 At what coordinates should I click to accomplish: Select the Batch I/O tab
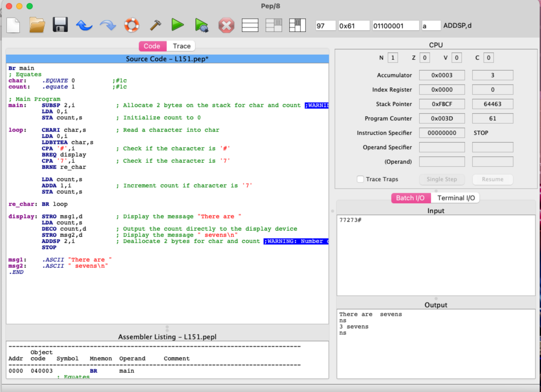[410, 198]
